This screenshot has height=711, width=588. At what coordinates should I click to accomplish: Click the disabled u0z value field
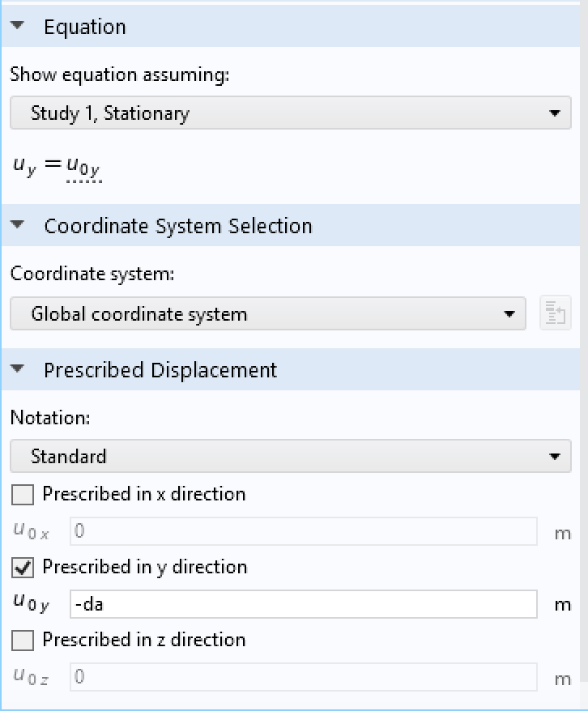304,677
